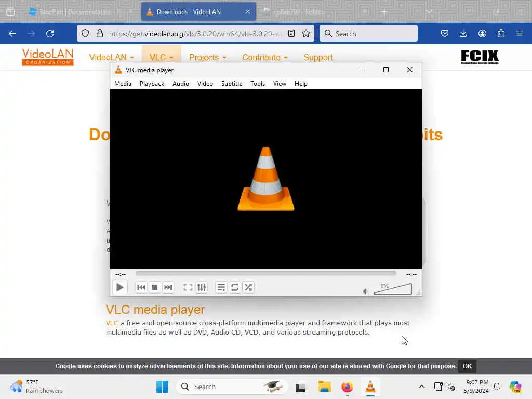
Task: Skip to previous media in VLC
Action: (x=141, y=287)
